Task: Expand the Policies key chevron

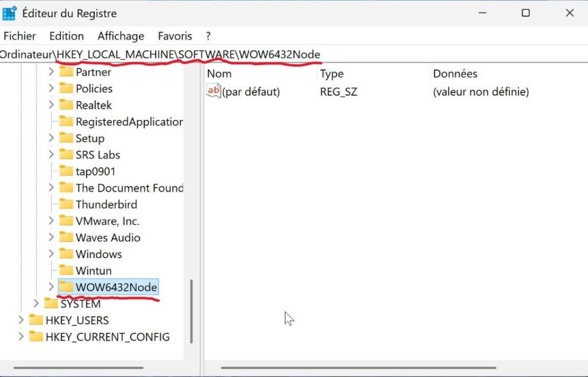Action: click(x=51, y=88)
